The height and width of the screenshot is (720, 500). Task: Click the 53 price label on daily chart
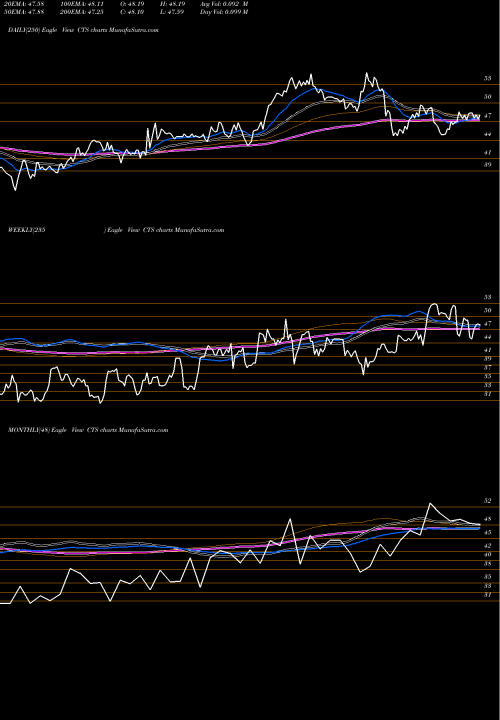(x=487, y=79)
